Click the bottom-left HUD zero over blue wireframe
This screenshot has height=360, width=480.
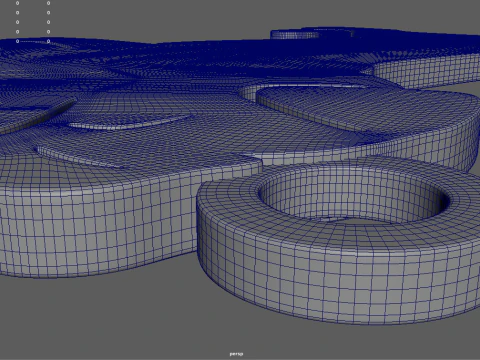click(x=17, y=41)
